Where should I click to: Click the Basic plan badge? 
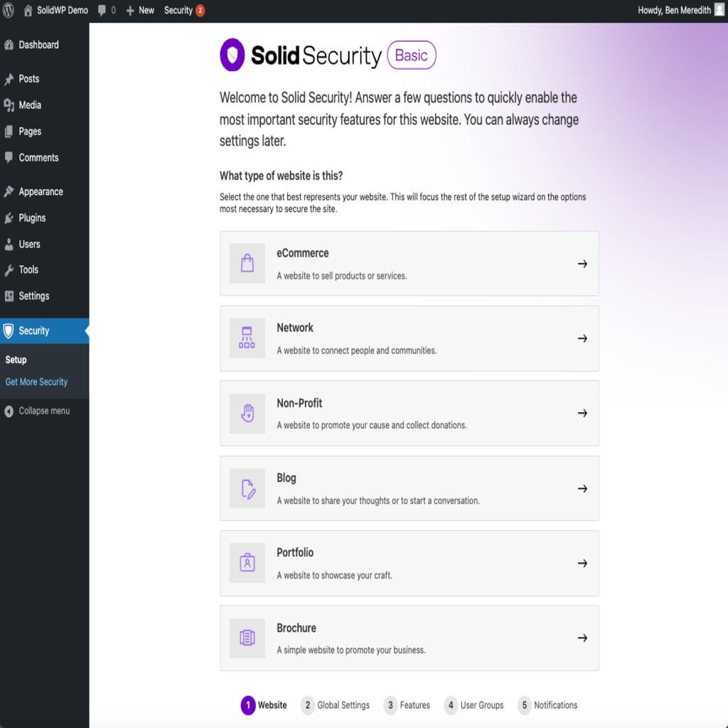[x=412, y=55]
